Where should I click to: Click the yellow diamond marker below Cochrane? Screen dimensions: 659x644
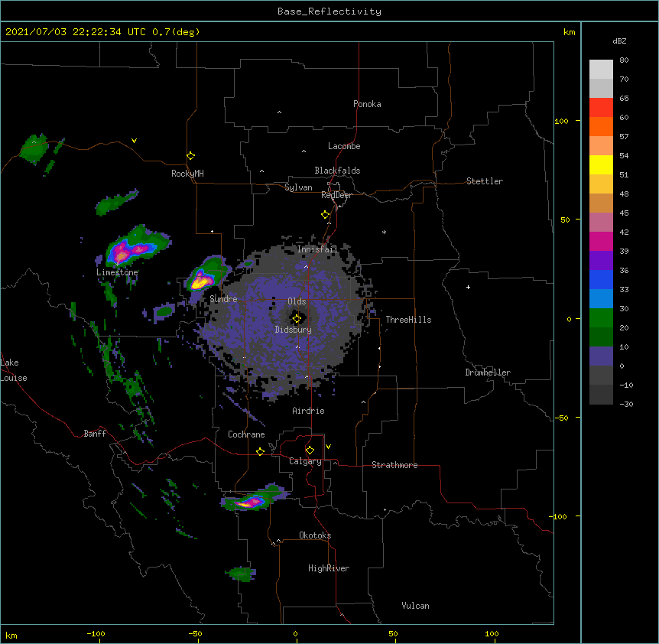(x=260, y=451)
